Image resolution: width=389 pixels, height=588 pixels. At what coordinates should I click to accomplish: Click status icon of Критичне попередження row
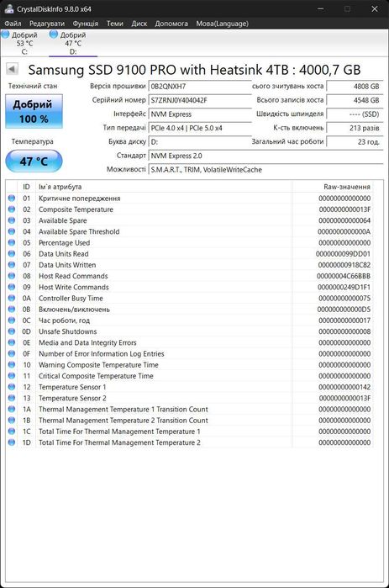tap(12, 198)
